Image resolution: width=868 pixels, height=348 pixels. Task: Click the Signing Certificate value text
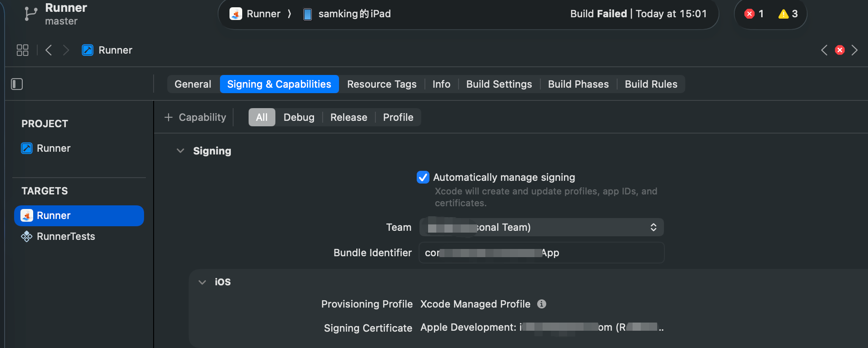click(542, 328)
